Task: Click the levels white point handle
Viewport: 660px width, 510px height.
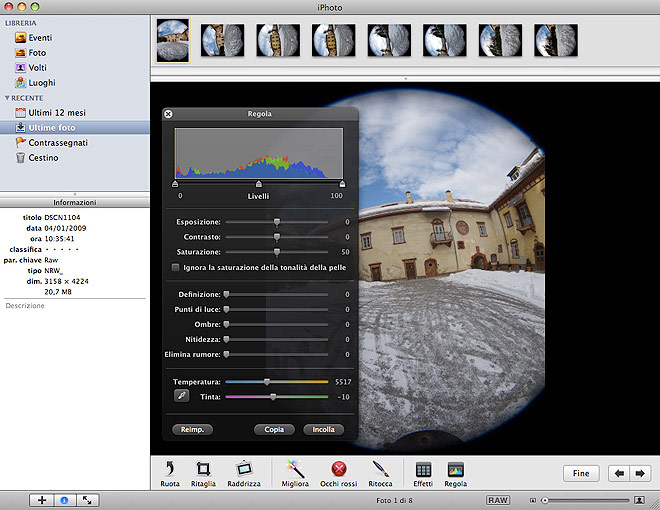Action: 342,184
